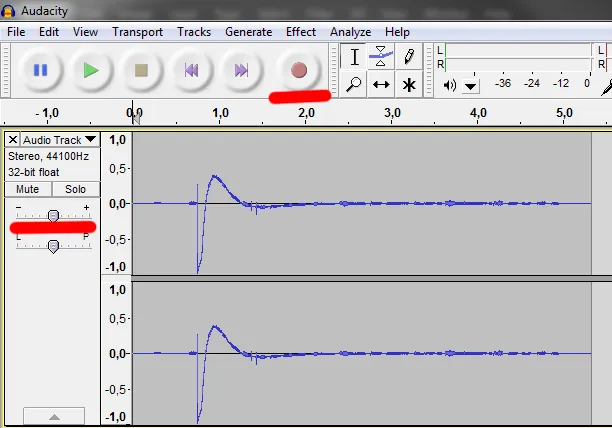The height and width of the screenshot is (428, 612).
Task: Skip to start of the track
Action: pyautogui.click(x=191, y=70)
